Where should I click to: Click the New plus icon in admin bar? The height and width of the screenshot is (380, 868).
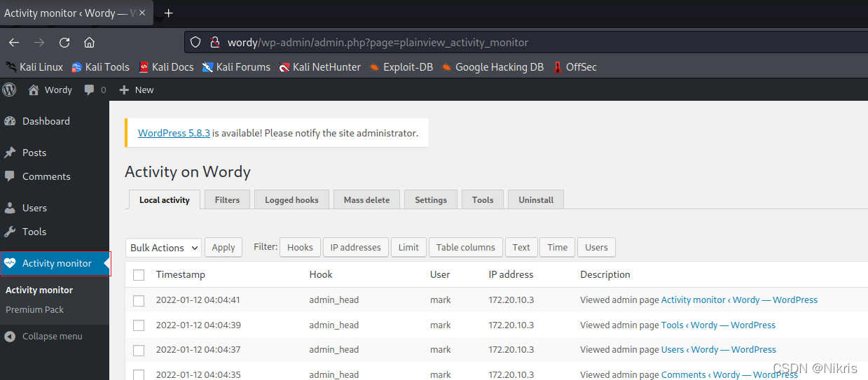124,90
